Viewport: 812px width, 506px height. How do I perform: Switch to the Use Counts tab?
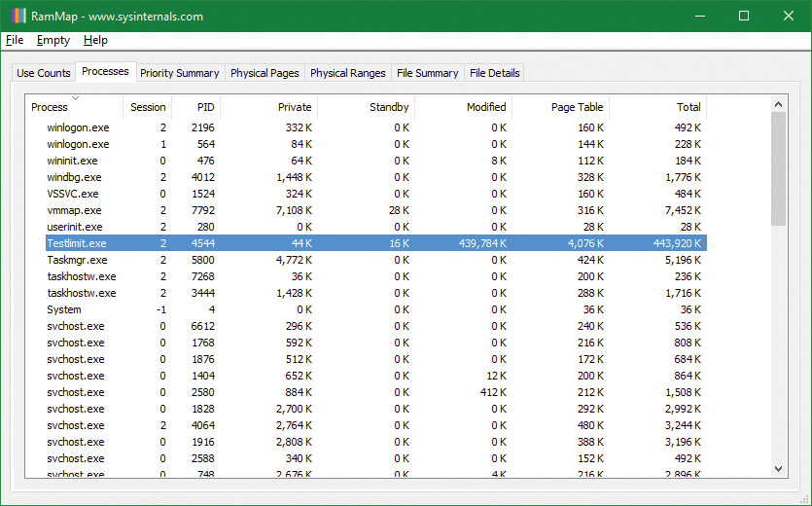(x=44, y=73)
